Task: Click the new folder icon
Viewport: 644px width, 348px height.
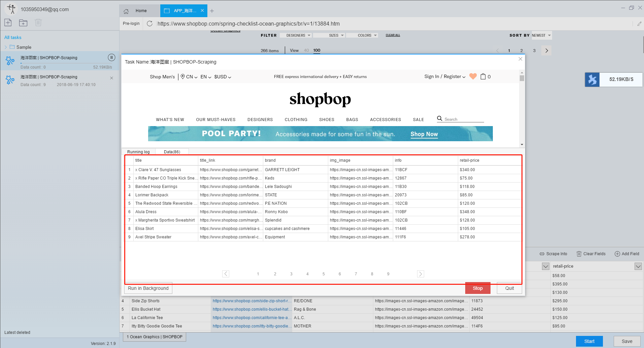Action: tap(23, 23)
